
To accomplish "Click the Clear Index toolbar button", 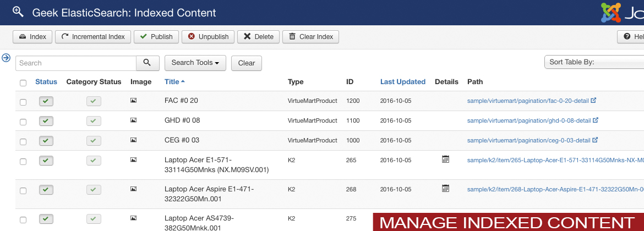I will point(310,37).
